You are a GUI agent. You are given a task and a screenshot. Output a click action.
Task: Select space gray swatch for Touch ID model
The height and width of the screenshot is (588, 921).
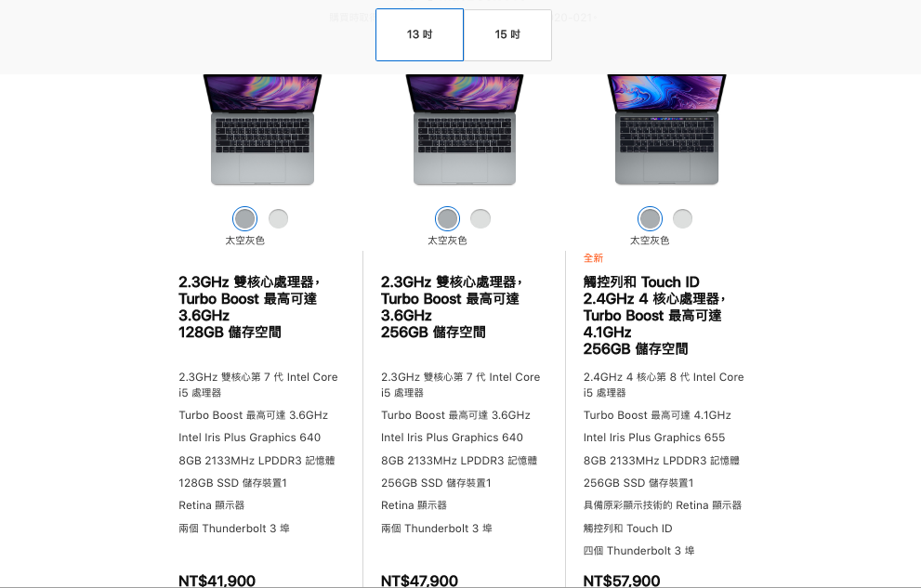tap(650, 219)
